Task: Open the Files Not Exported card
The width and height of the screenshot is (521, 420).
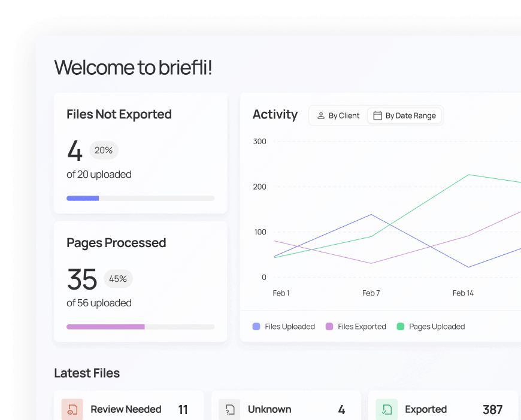Action: point(140,153)
